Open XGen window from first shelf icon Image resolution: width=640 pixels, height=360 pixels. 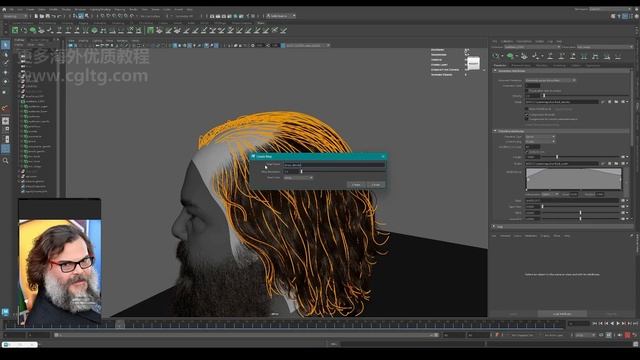[15, 30]
